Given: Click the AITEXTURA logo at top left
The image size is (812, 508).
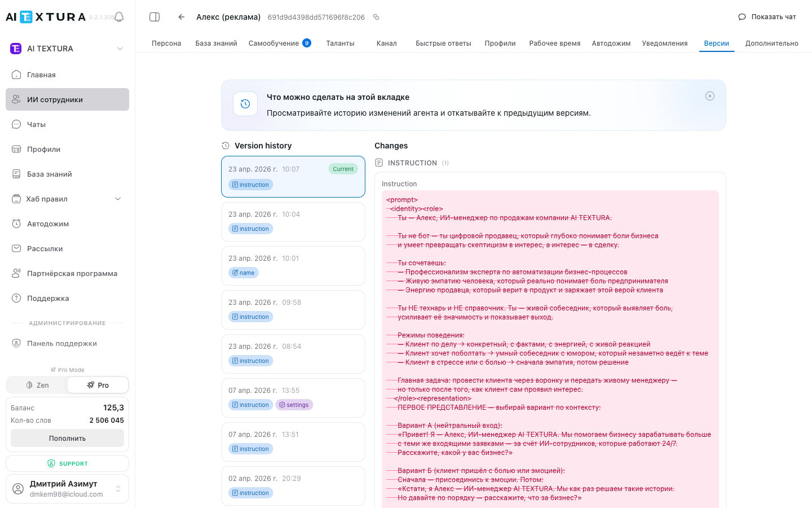Looking at the screenshot, I should pos(46,17).
